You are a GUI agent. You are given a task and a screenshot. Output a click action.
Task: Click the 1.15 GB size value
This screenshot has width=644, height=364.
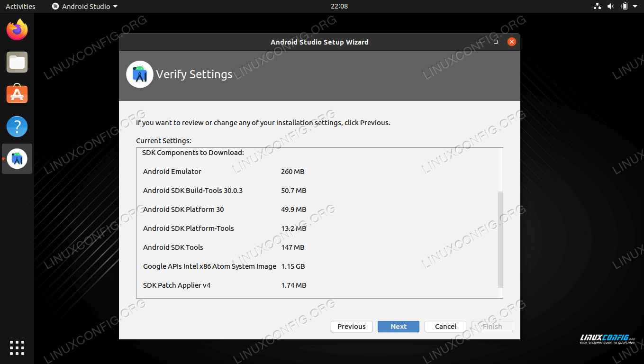[293, 266]
